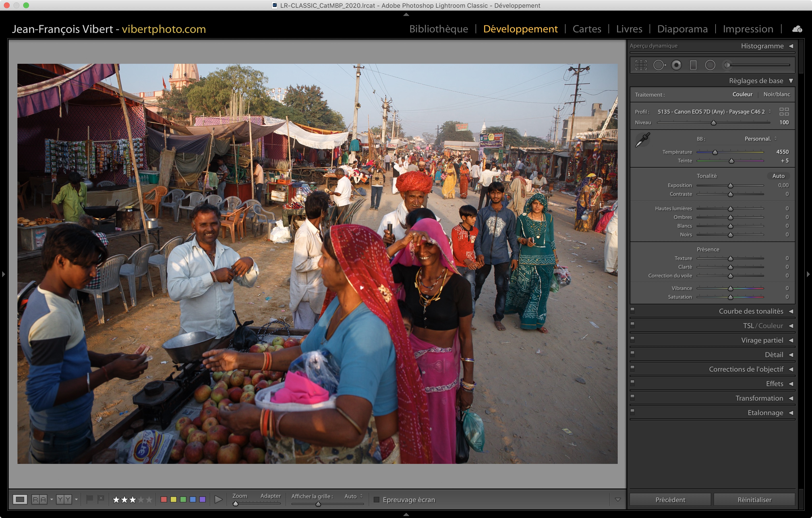
Task: Apply the red color label swatch
Action: pos(164,499)
